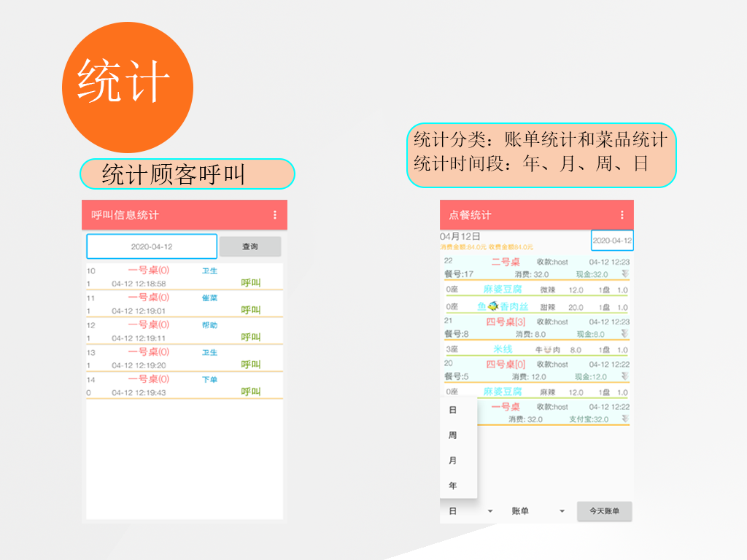Select 周 from the time period list
747x560 pixels.
pos(453,435)
